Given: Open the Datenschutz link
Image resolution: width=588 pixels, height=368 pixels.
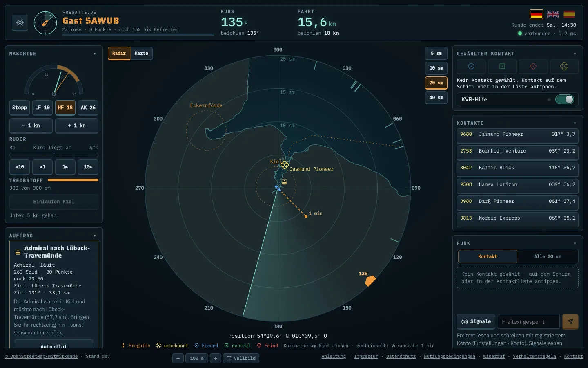Looking at the screenshot, I should (401, 356).
